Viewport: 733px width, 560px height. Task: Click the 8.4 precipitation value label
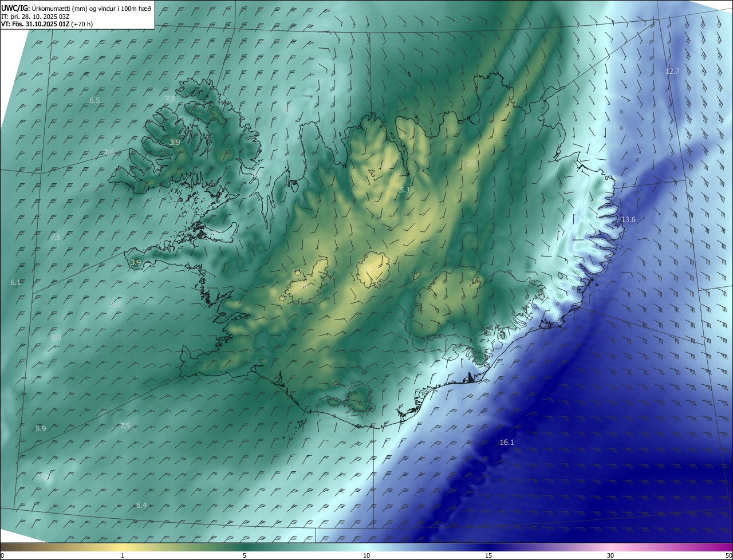click(116, 304)
